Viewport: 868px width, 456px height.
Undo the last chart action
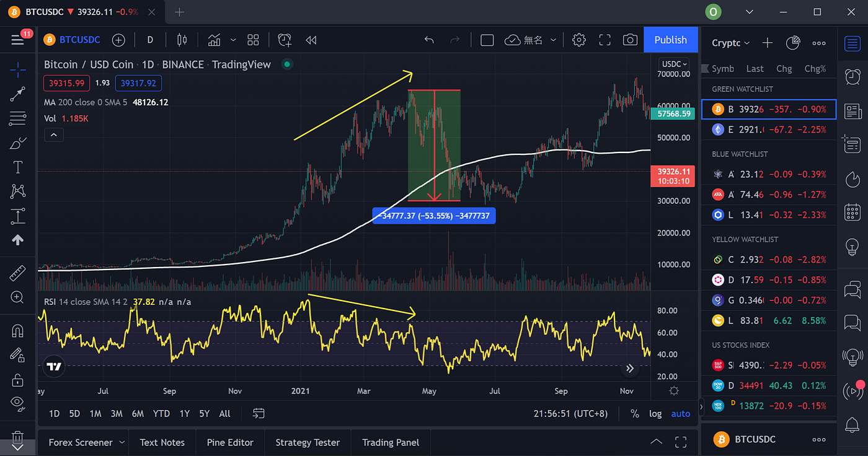[x=429, y=40]
